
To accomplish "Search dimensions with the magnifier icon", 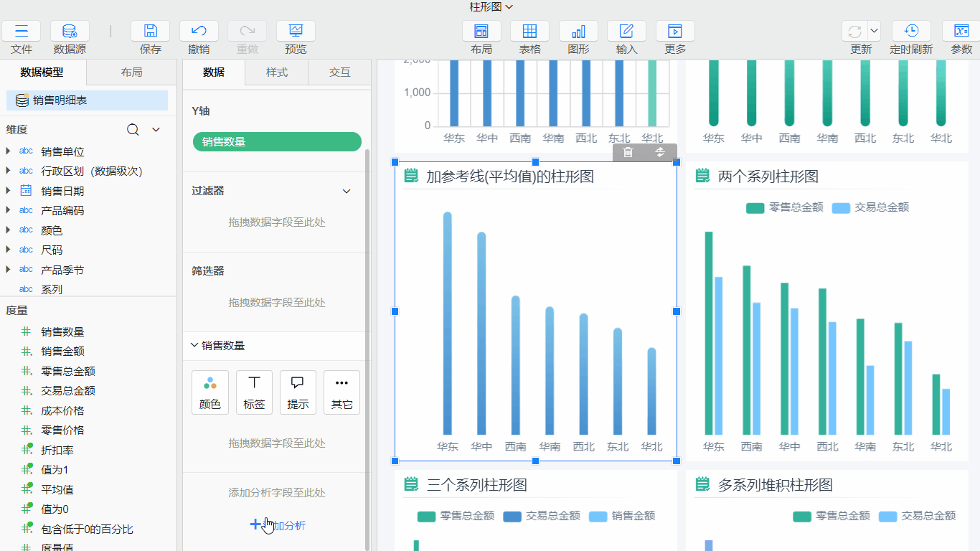I will coord(133,130).
